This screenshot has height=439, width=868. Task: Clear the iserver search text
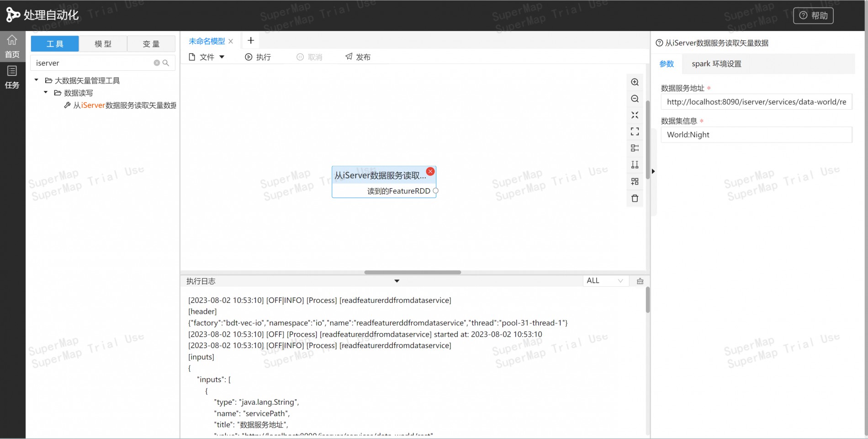pos(157,63)
